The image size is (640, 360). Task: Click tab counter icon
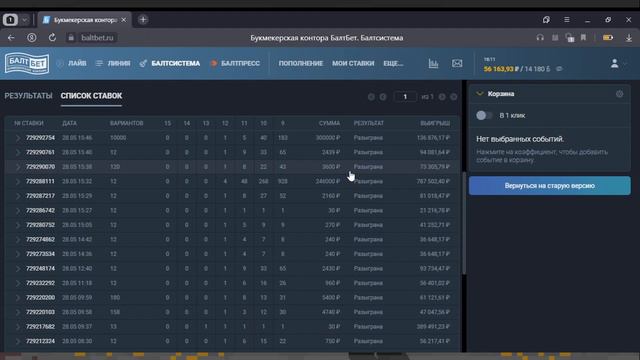point(10,20)
